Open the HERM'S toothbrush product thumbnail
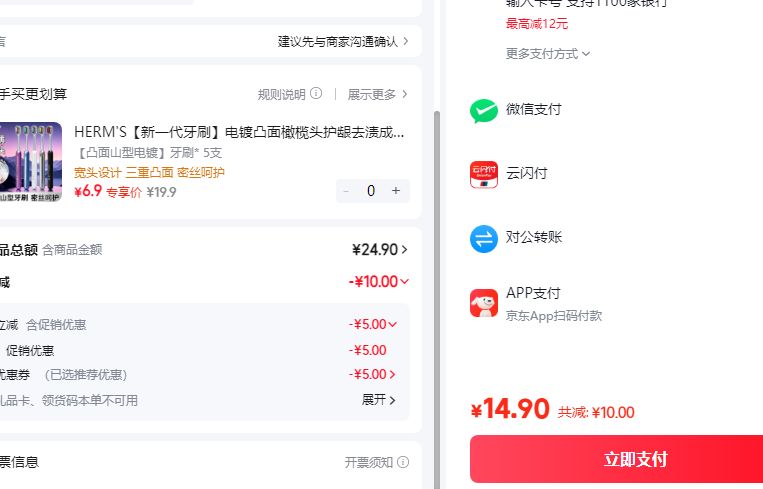Image resolution: width=763 pixels, height=489 pixels. coord(31,162)
